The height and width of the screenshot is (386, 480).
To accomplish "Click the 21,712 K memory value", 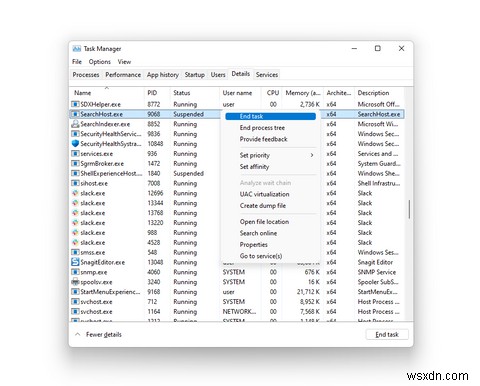I will point(308,292).
